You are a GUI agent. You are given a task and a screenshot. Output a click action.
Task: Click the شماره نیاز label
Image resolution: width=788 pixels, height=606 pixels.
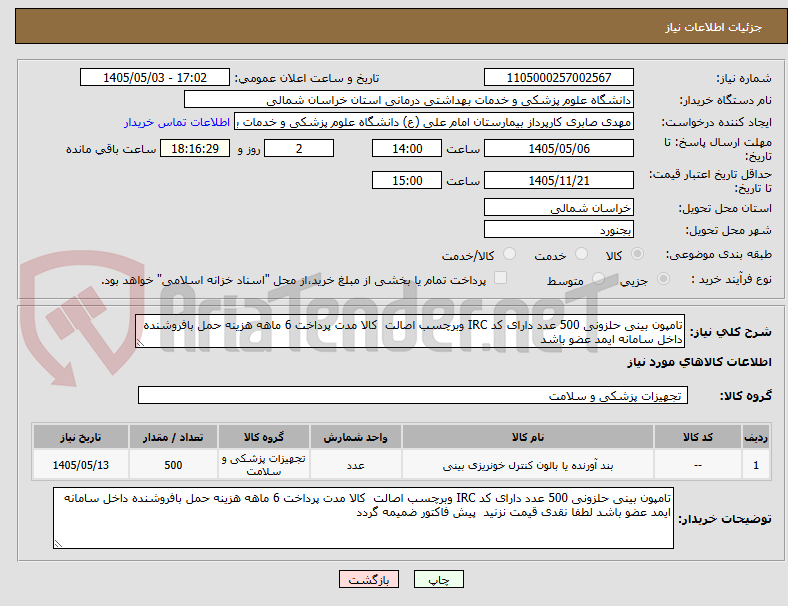(744, 78)
